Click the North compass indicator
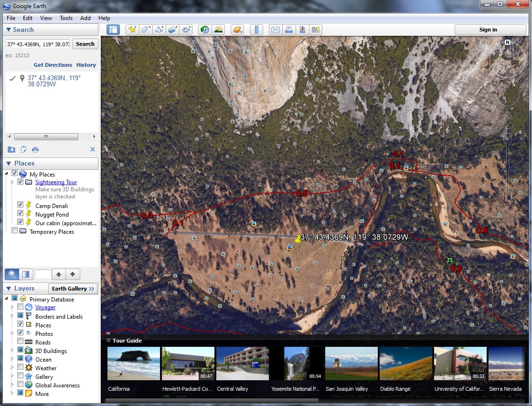This screenshot has width=532, height=406. coord(508,42)
